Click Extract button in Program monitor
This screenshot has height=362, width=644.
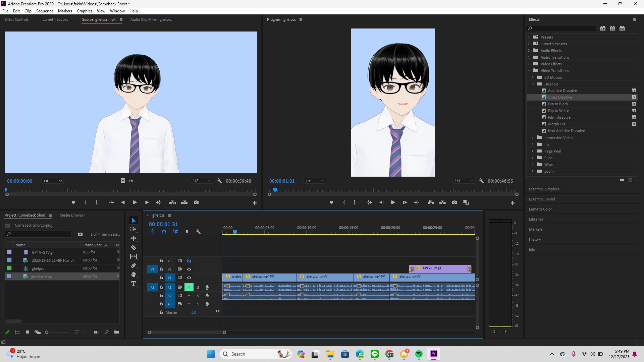coord(443,202)
